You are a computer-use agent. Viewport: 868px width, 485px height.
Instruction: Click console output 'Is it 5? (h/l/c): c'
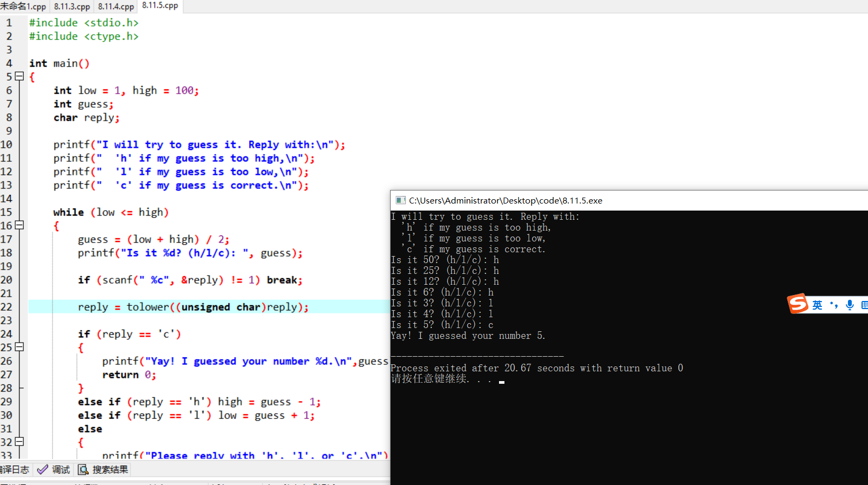tap(442, 325)
